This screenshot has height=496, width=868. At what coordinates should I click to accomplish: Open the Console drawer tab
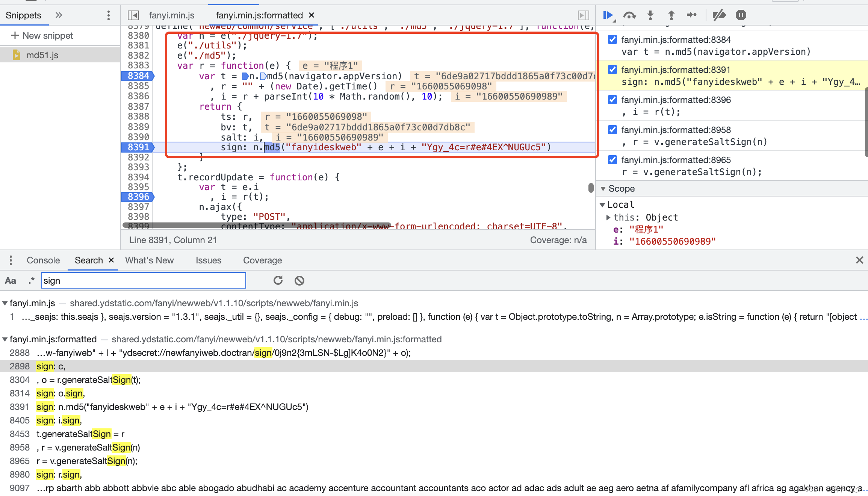(43, 260)
